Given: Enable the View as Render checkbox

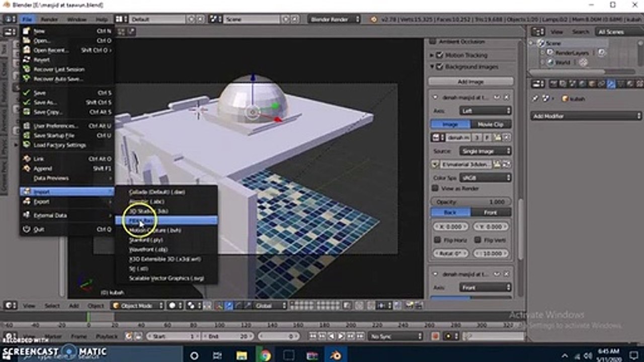Looking at the screenshot, I should (x=436, y=188).
